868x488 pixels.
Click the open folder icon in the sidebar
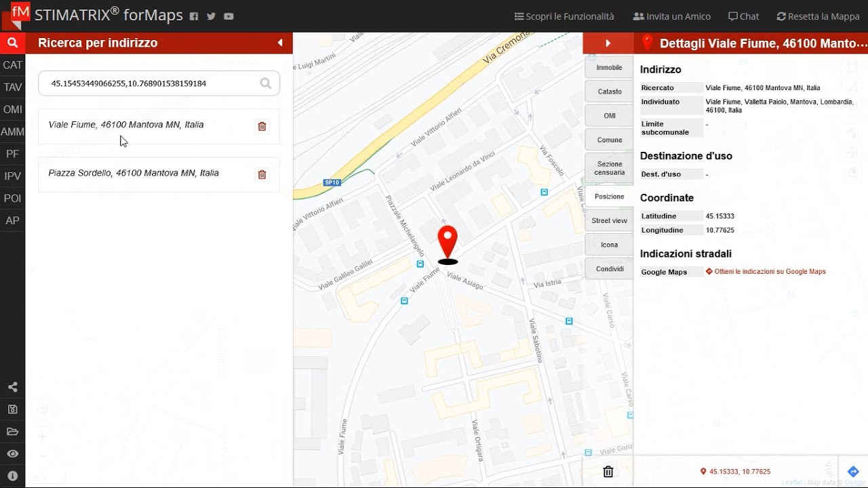12,432
